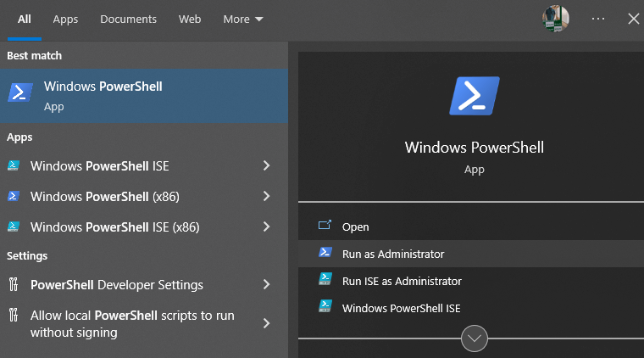
Task: Click the Windows PowerShell (x86) app icon
Action: coord(14,196)
